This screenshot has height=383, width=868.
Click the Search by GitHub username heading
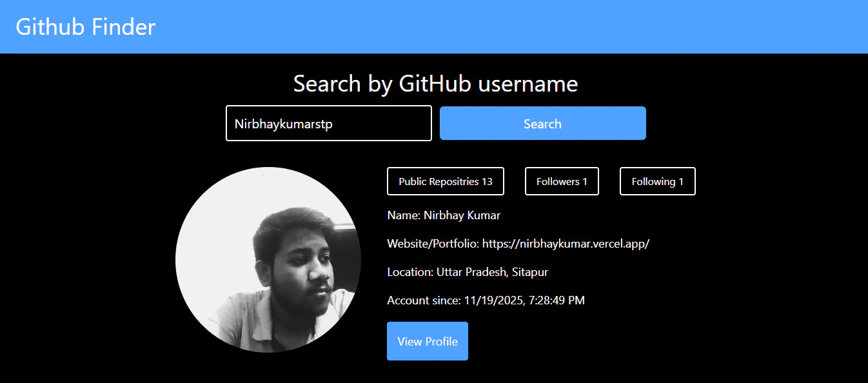[x=435, y=83]
